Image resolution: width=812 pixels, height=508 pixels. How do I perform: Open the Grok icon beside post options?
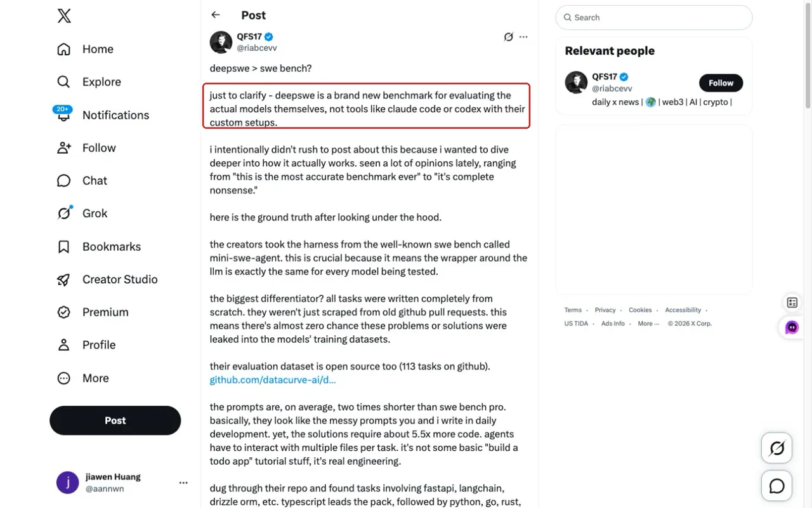pyautogui.click(x=508, y=37)
